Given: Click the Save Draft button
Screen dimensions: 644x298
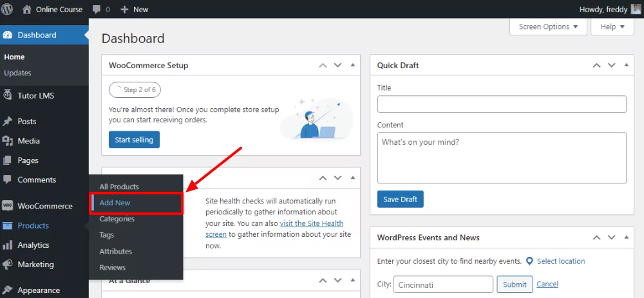Looking at the screenshot, I should coord(400,199).
